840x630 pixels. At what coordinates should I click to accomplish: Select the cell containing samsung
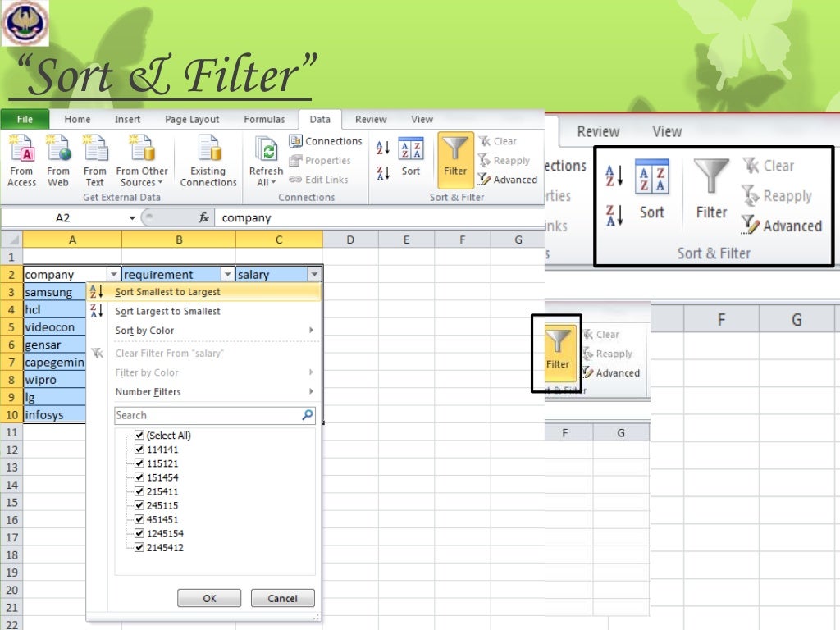point(55,292)
